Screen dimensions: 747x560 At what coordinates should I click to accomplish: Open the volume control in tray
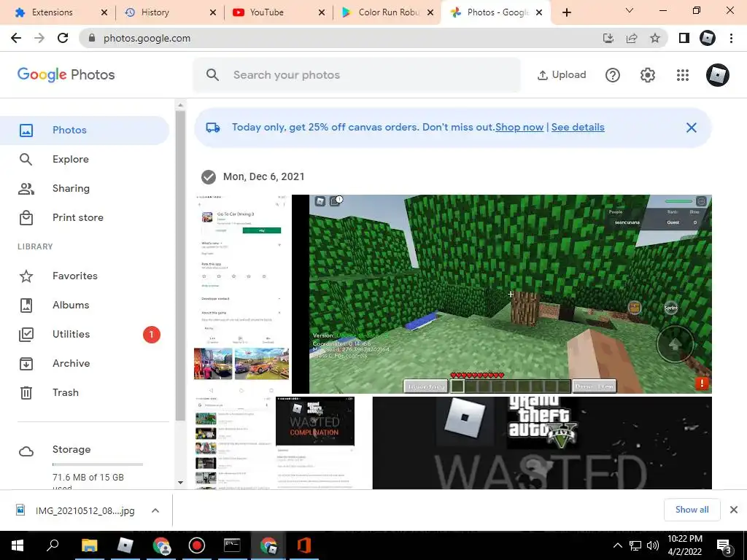click(653, 545)
